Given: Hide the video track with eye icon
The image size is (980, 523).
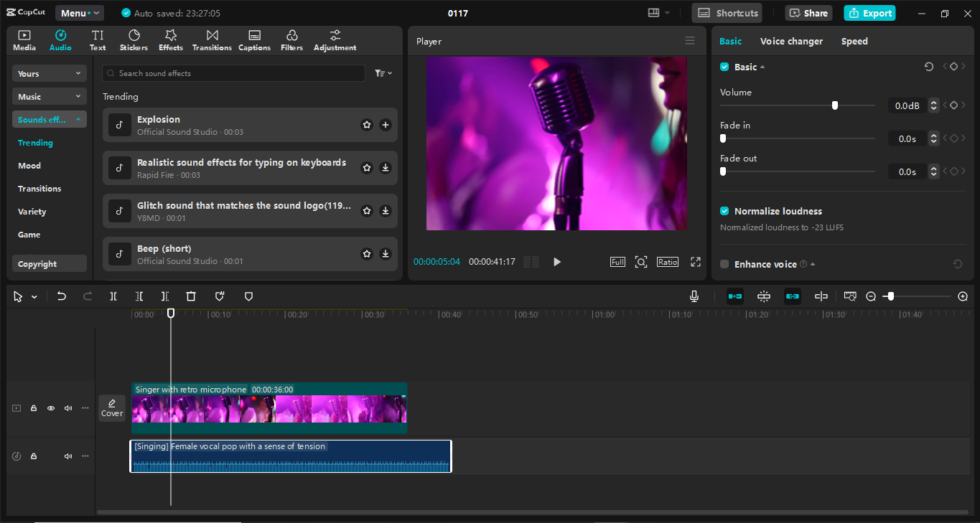Looking at the screenshot, I should pyautogui.click(x=51, y=408).
